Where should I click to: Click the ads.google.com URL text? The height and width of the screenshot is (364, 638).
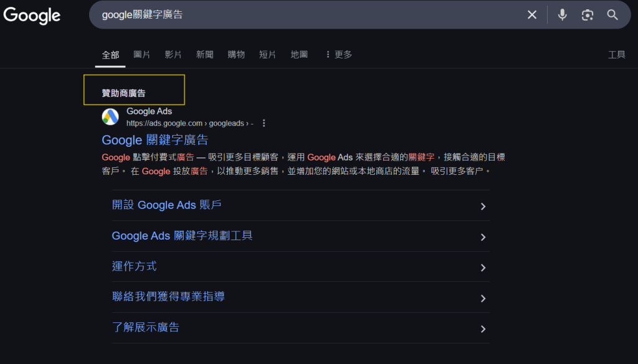[x=189, y=123]
